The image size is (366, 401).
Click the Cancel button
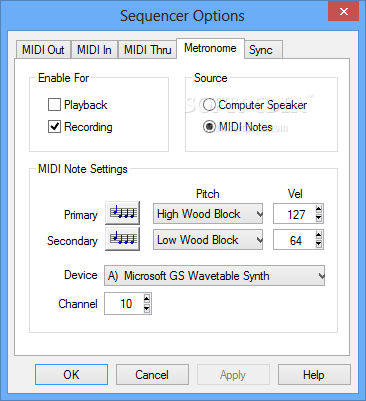point(152,375)
